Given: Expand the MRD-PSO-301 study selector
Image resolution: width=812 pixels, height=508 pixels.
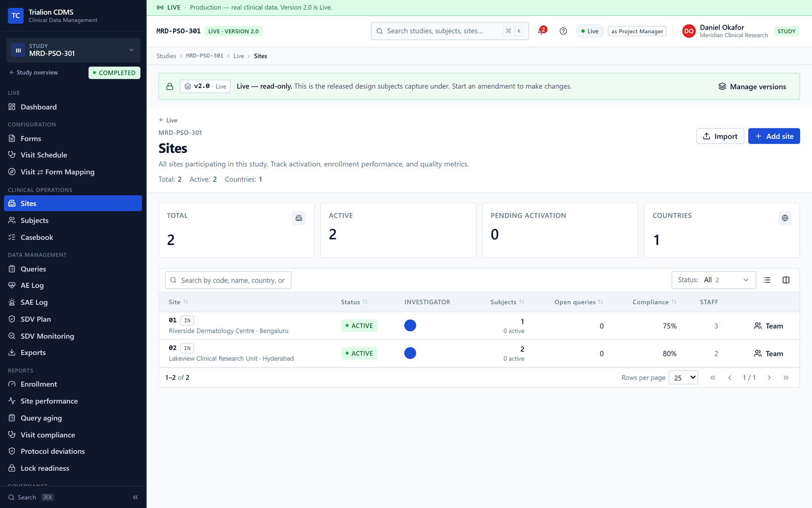Looking at the screenshot, I should (x=73, y=50).
